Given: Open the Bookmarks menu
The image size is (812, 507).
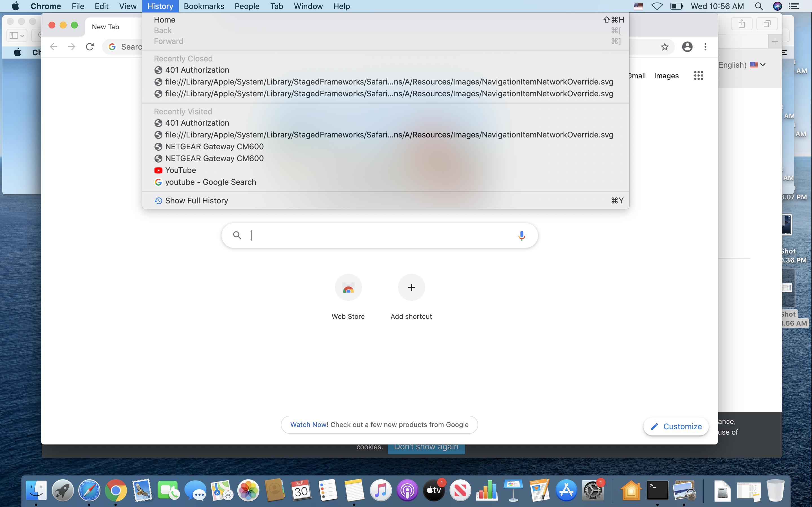Looking at the screenshot, I should [204, 6].
